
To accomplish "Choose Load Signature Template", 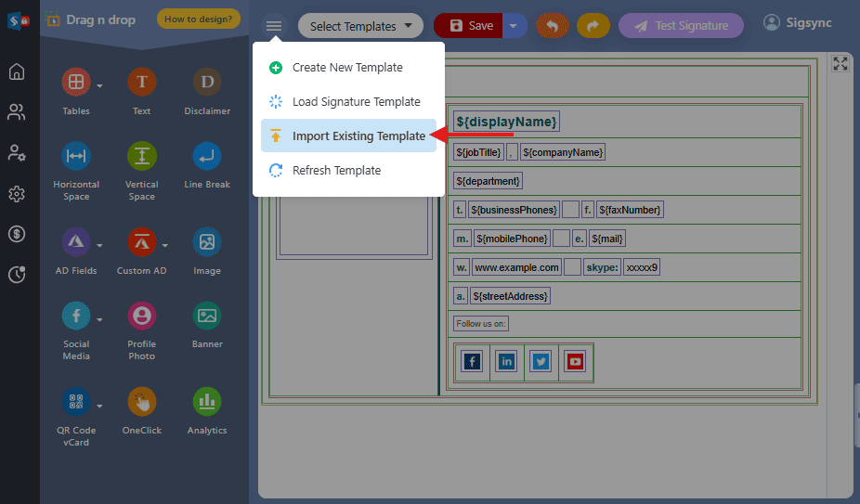I will click(x=348, y=101).
